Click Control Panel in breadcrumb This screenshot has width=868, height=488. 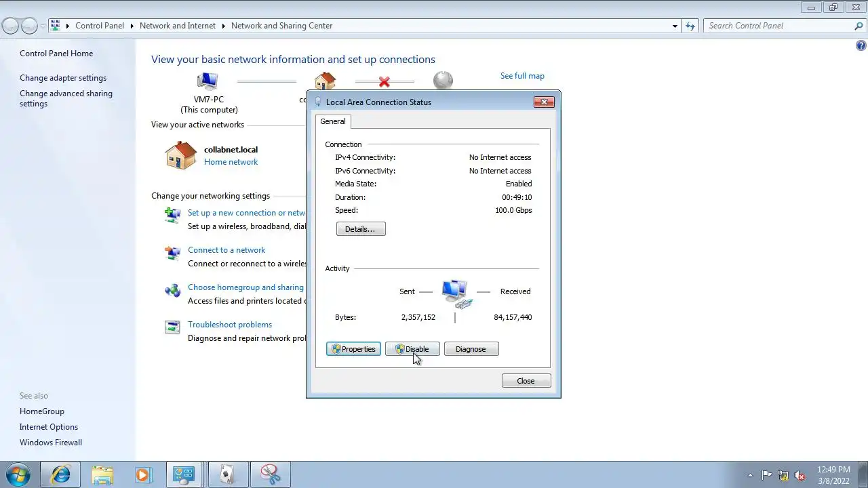pyautogui.click(x=100, y=26)
